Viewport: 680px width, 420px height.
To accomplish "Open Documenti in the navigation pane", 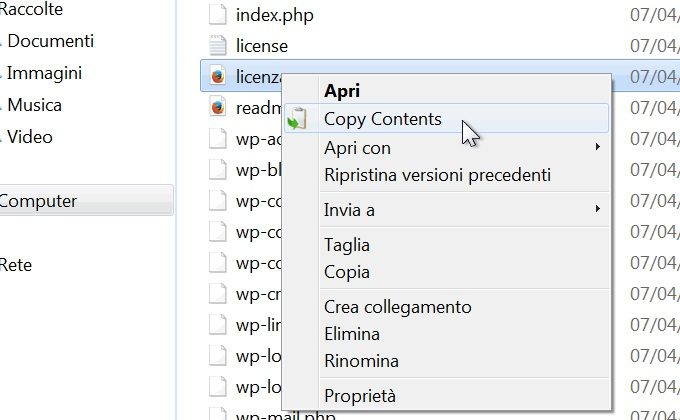I will (x=51, y=41).
